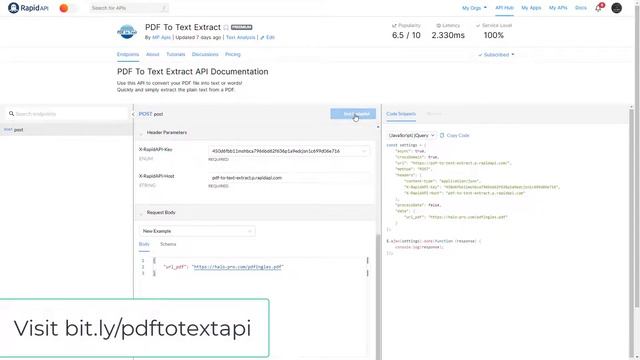Click the Latency 2.330ms stat

448,31
